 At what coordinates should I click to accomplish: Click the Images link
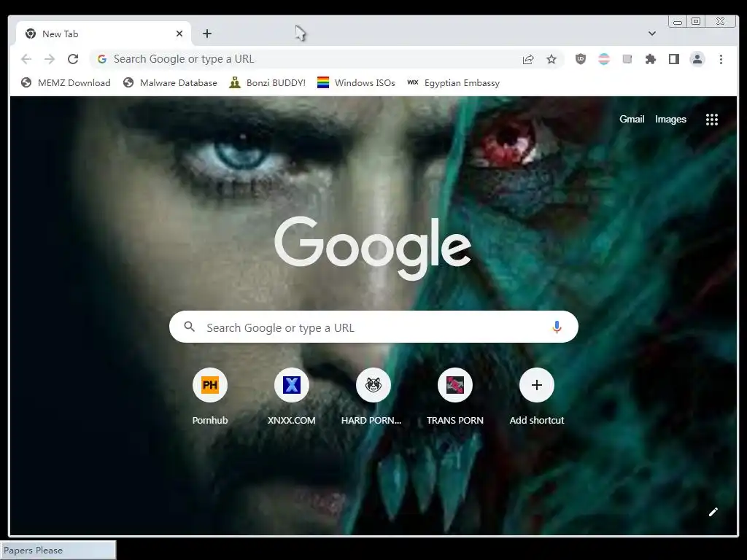pos(670,119)
